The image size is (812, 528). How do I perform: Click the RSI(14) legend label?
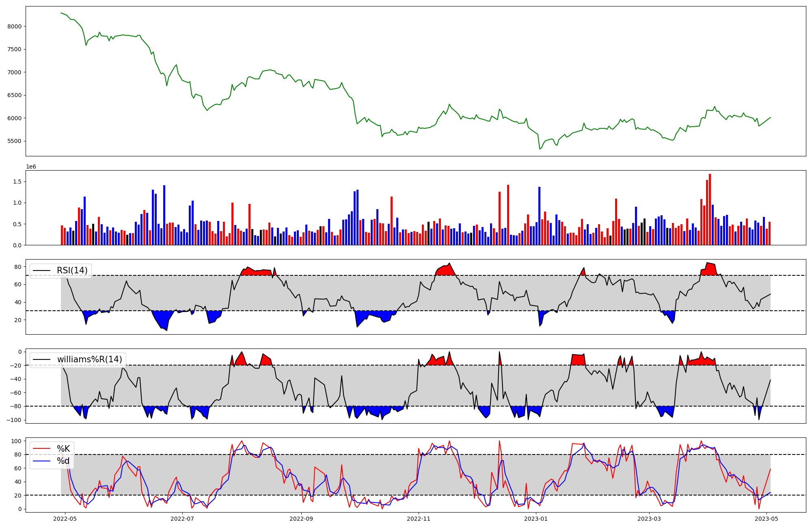72,270
